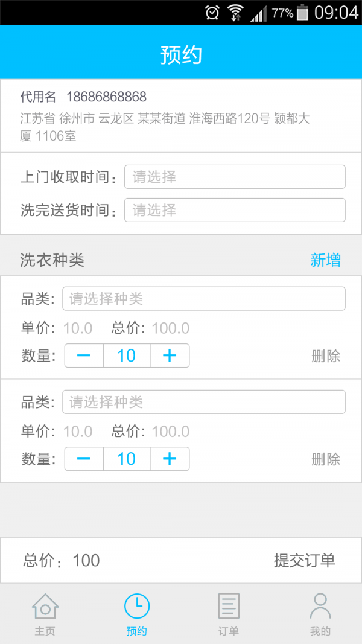Open the 主页 home icon
The image size is (362, 644).
[45, 607]
